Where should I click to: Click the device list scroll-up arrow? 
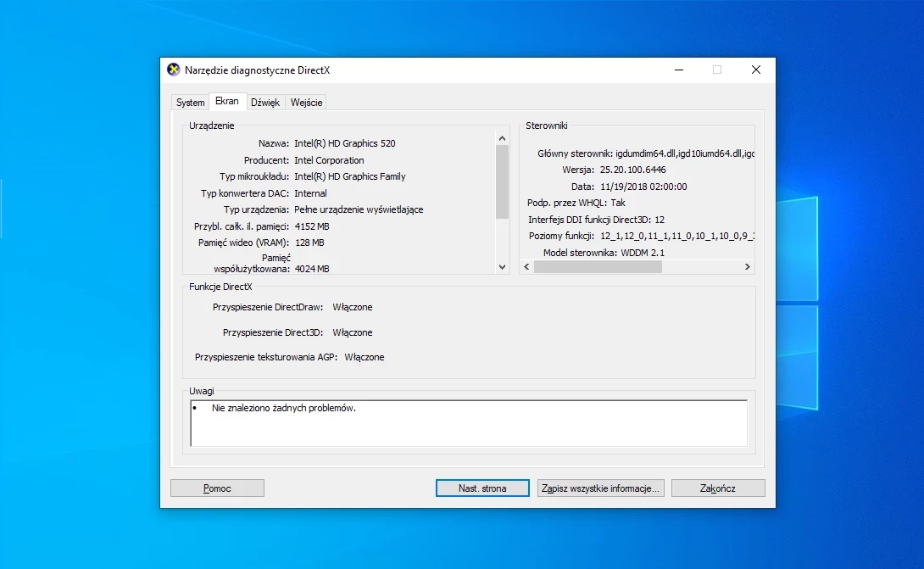(x=502, y=138)
